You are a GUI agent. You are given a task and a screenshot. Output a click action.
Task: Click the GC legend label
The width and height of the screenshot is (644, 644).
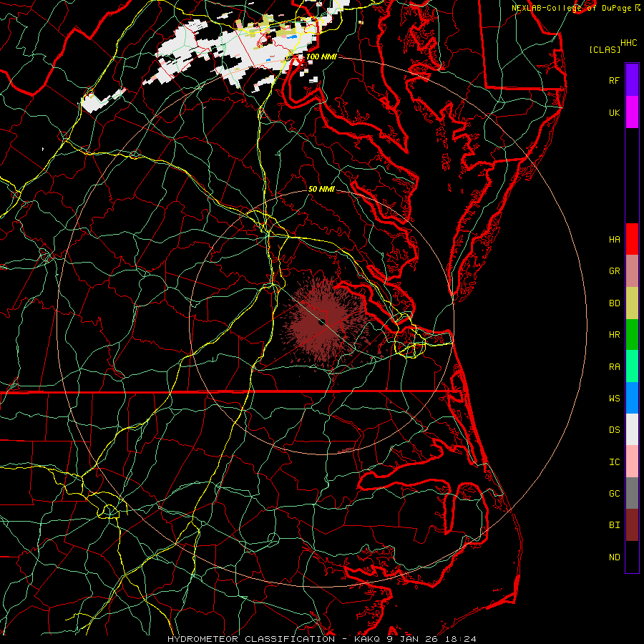coord(614,493)
